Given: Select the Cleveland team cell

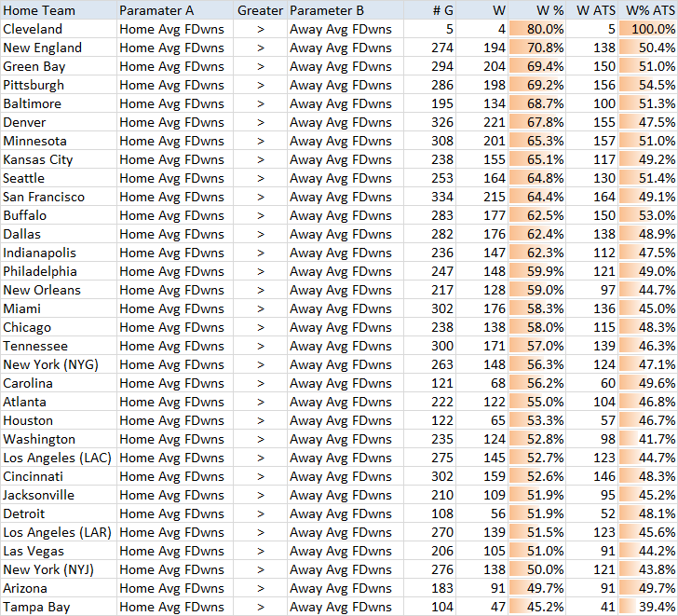Looking at the screenshot, I should pos(59,29).
